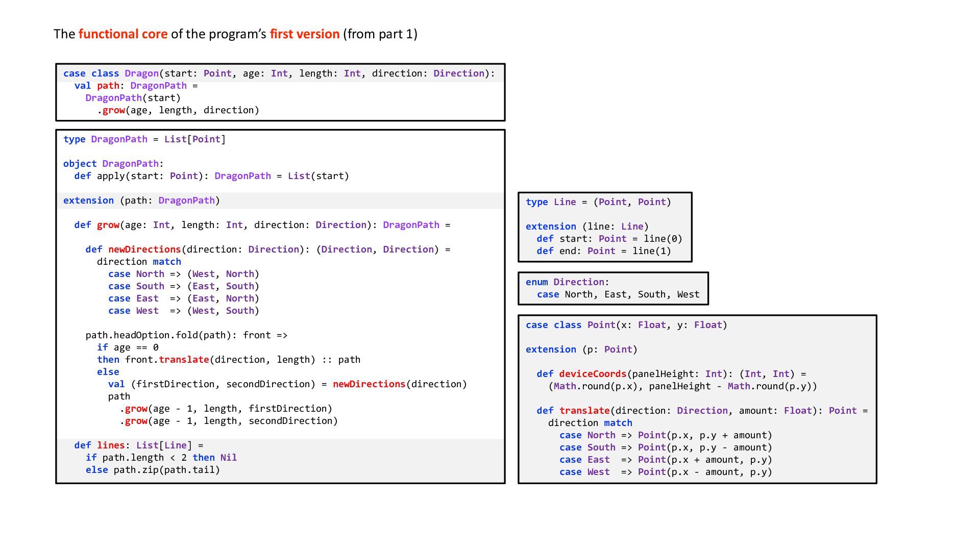Image resolution: width=980 pixels, height=551 pixels.
Task: Click the red 'first version' title text
Action: click(x=304, y=34)
